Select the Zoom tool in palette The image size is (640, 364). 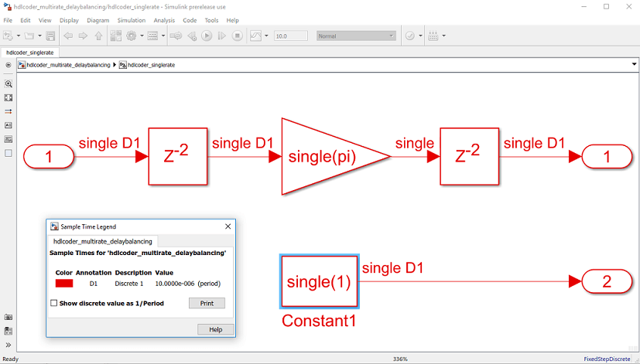pyautogui.click(x=9, y=83)
